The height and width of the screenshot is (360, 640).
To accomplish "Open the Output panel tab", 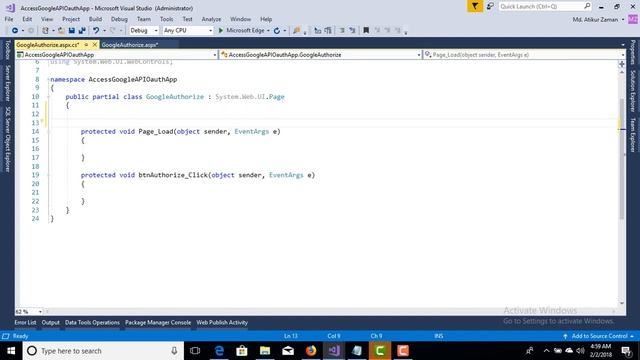I will (51, 322).
